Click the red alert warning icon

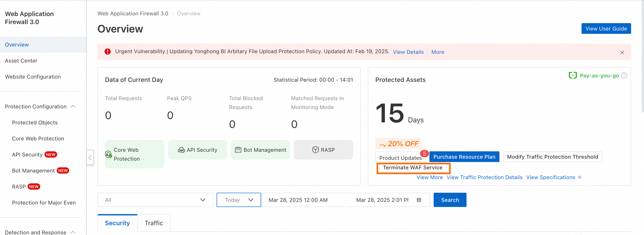click(107, 52)
